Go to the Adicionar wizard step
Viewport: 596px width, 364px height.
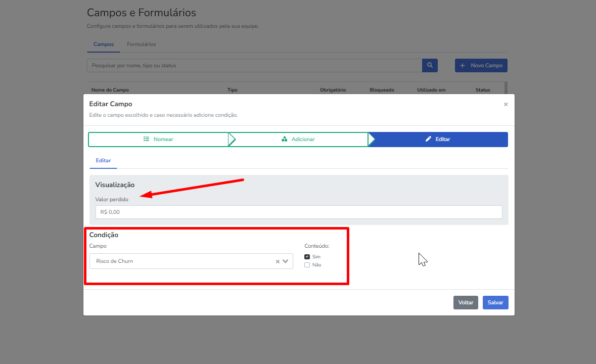click(298, 139)
